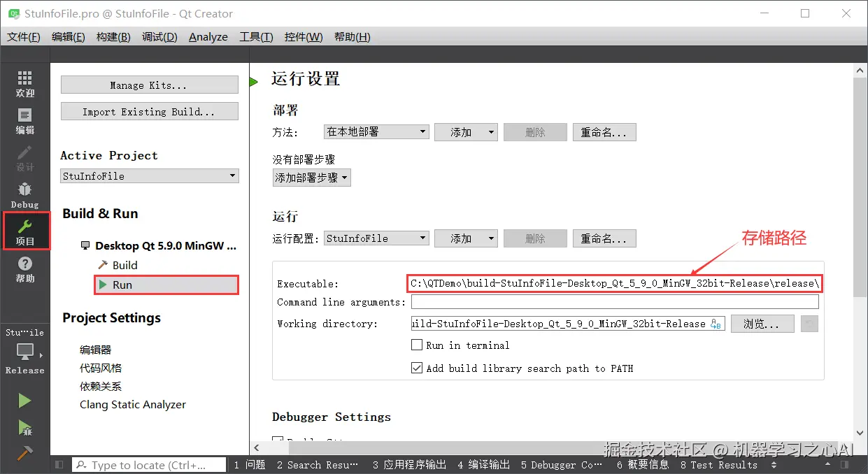Open Clang Static Analyzer settings
The width and height of the screenshot is (868, 474).
pos(133,404)
